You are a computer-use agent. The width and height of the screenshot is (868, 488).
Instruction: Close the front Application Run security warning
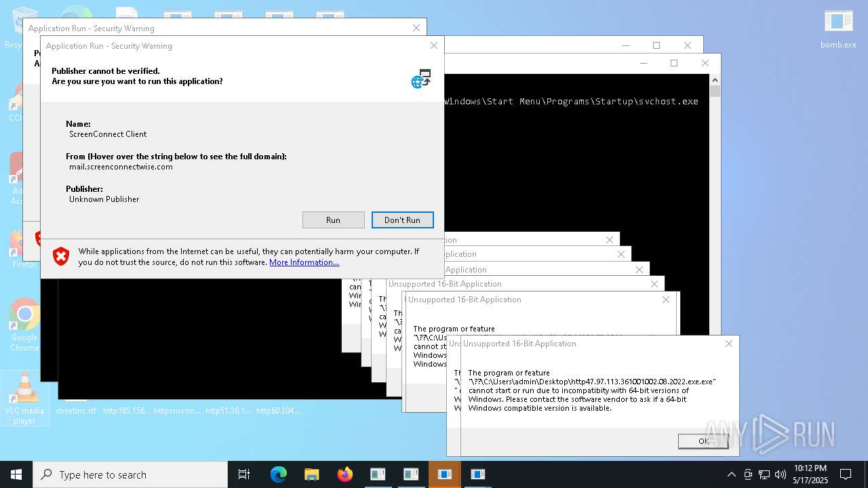[434, 45]
